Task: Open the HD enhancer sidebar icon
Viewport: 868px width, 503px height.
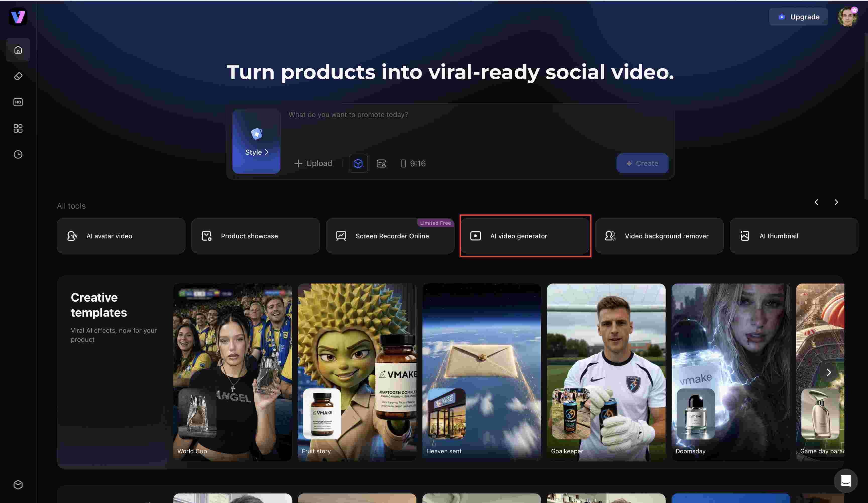Action: 18,102
